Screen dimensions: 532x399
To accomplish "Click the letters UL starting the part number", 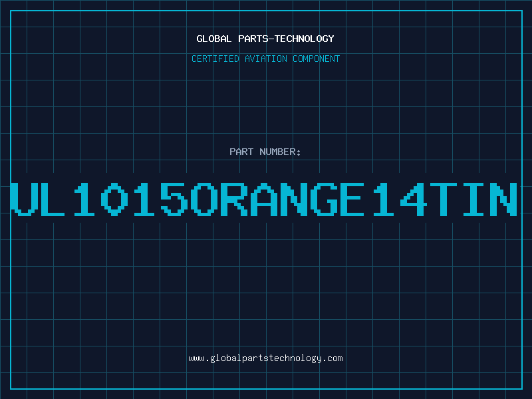I will point(38,199).
